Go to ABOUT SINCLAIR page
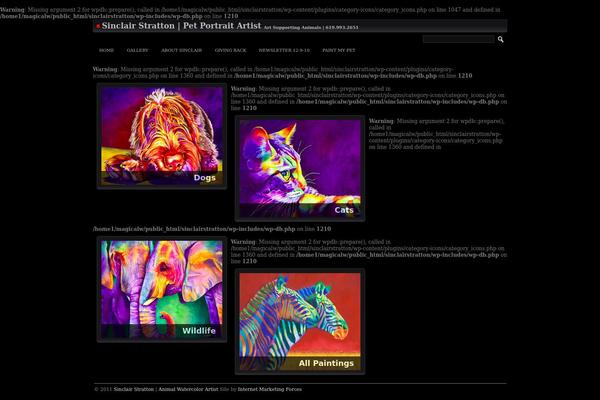 click(x=181, y=50)
